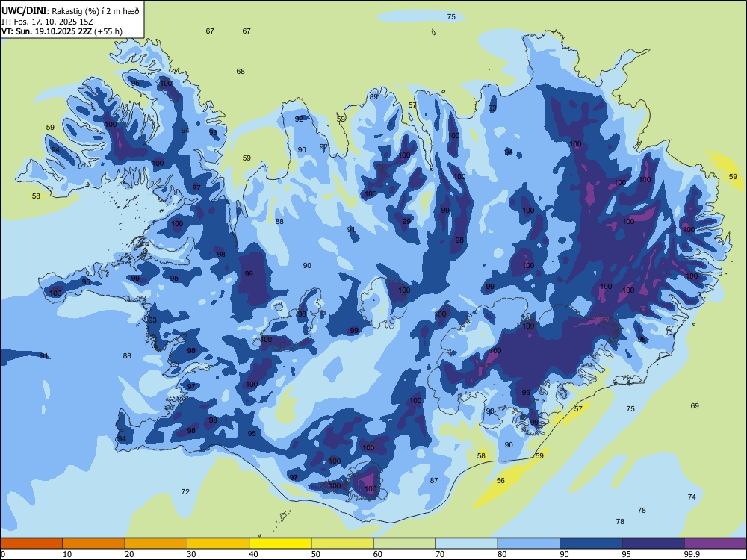Select the 95–99.9 navy legend swatch
The width and height of the screenshot is (747, 560).
tap(653, 544)
